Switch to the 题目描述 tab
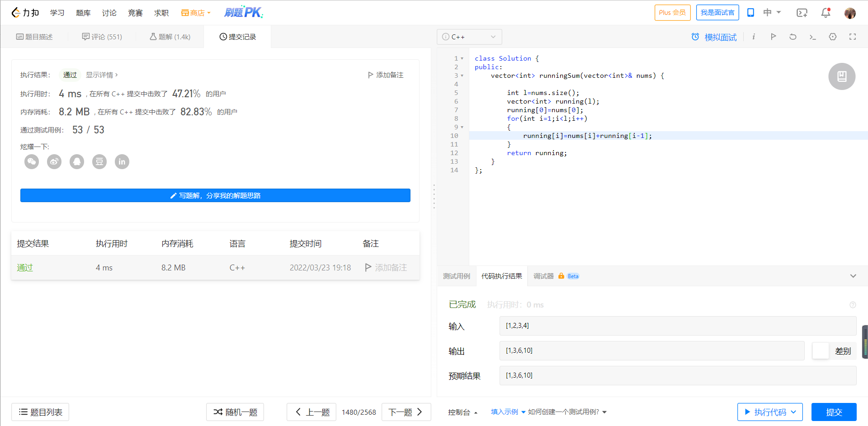868x426 pixels. (x=34, y=37)
